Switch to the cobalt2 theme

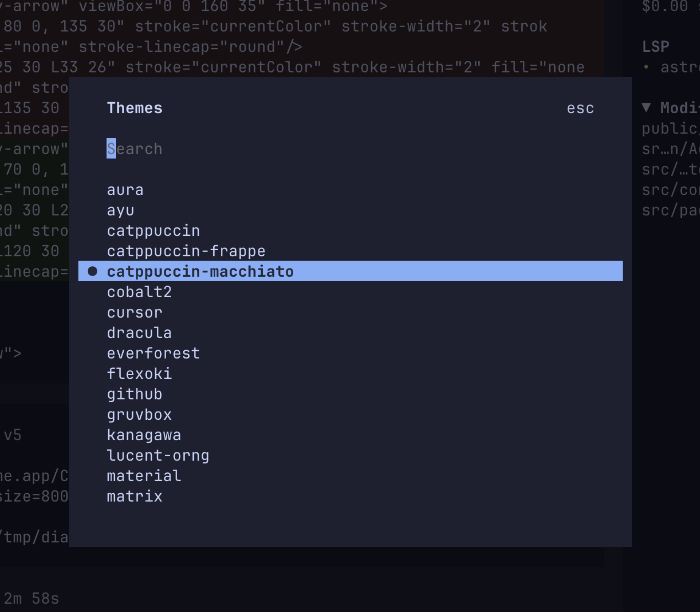(140, 292)
